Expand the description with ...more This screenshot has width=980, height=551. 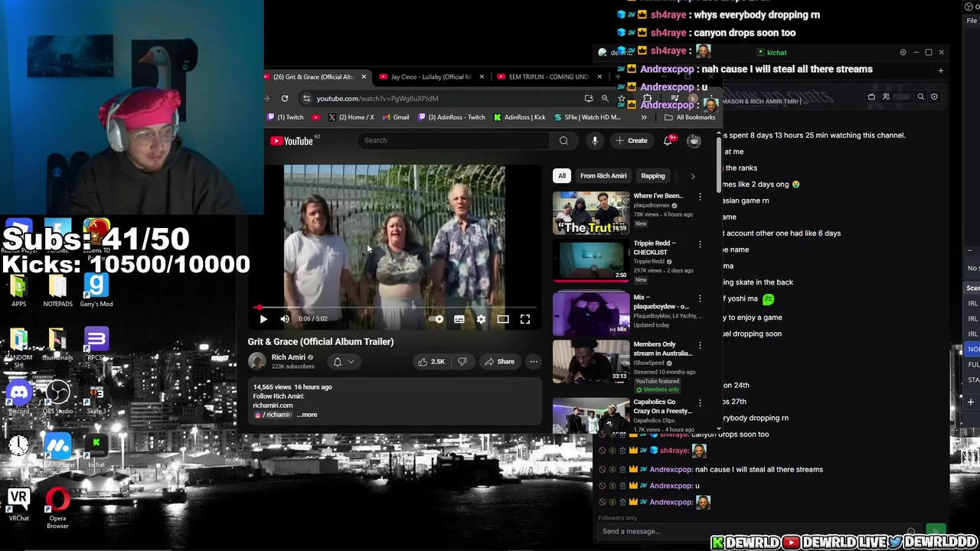307,415
